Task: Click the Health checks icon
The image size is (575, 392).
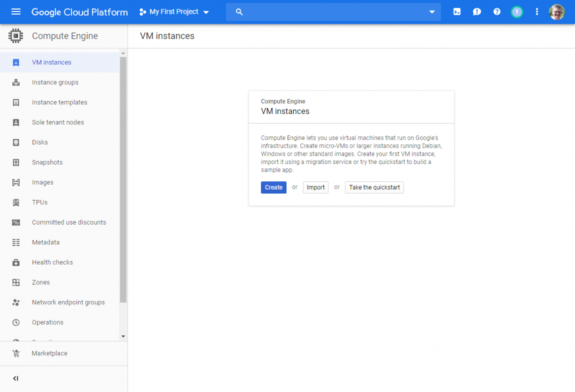Action: click(16, 262)
